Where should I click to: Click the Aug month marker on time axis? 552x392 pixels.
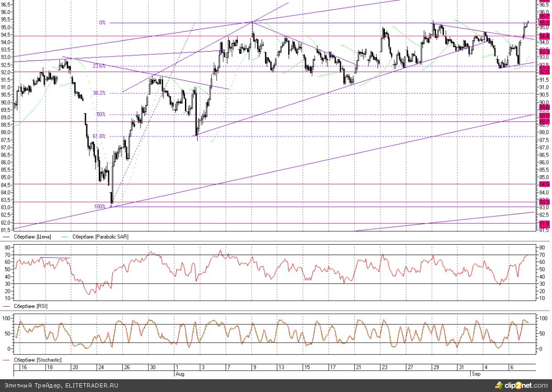[x=180, y=373]
